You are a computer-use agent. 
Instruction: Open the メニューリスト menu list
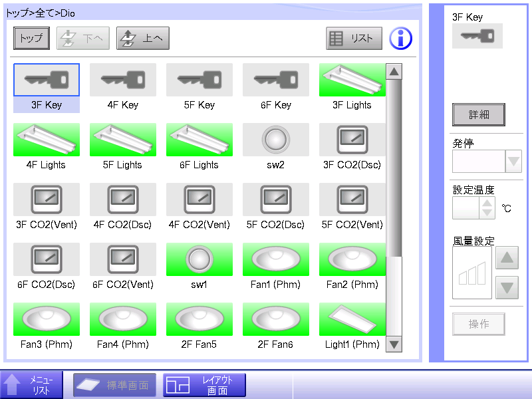pos(31,385)
